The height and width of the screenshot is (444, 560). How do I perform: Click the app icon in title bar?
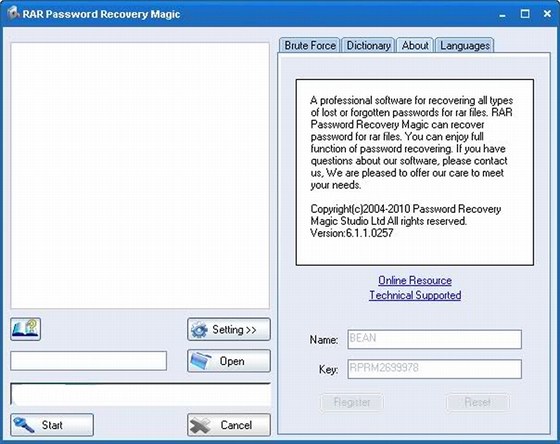(13, 13)
